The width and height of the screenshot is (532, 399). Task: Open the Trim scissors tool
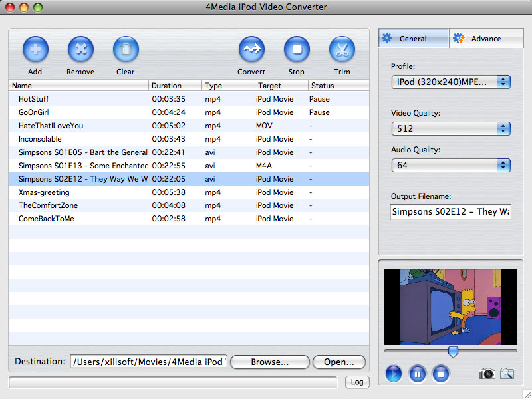coord(342,50)
